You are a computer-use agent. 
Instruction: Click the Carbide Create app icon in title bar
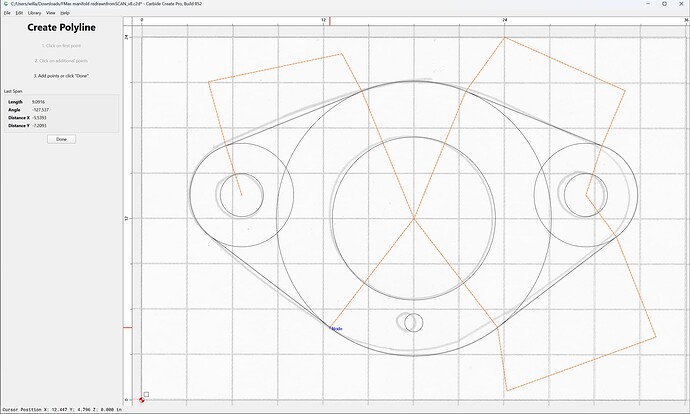[x=6, y=4]
